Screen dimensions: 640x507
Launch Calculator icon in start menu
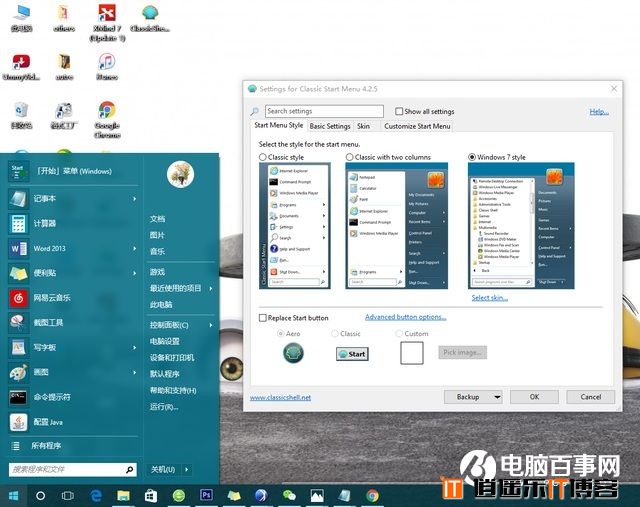tap(18, 223)
